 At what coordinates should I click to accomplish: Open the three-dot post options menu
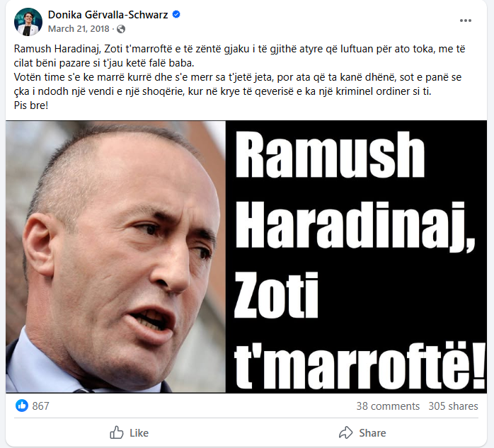[465, 21]
